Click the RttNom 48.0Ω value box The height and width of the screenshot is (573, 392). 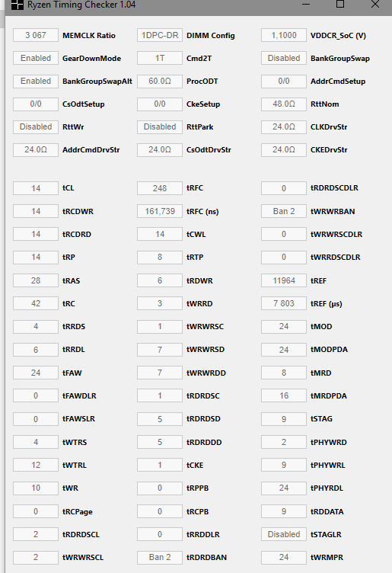pyautogui.click(x=284, y=104)
